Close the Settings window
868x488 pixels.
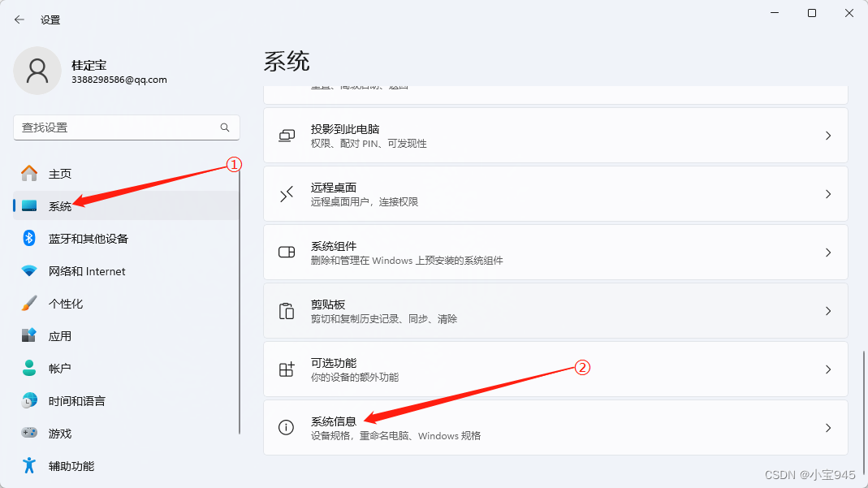click(849, 13)
